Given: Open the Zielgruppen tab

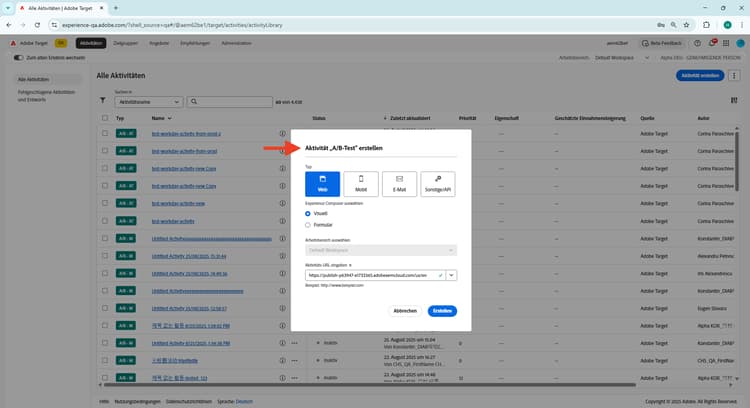Looking at the screenshot, I should [125, 43].
